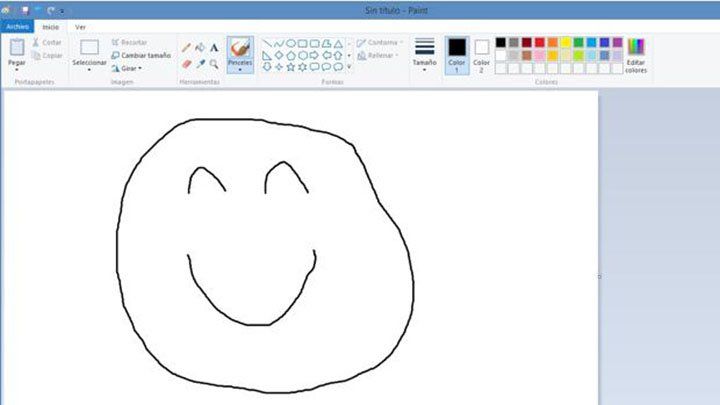Select the five-point star shape
Viewport: 720px width, 405px height.
(291, 67)
